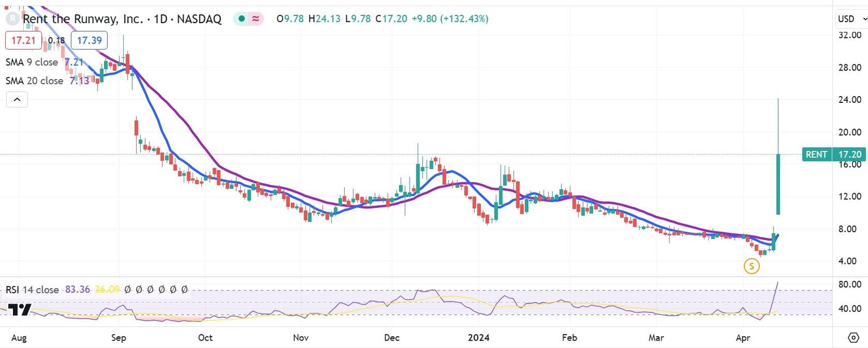868x348 pixels.
Task: Click the green market status dot
Action: click(242, 19)
